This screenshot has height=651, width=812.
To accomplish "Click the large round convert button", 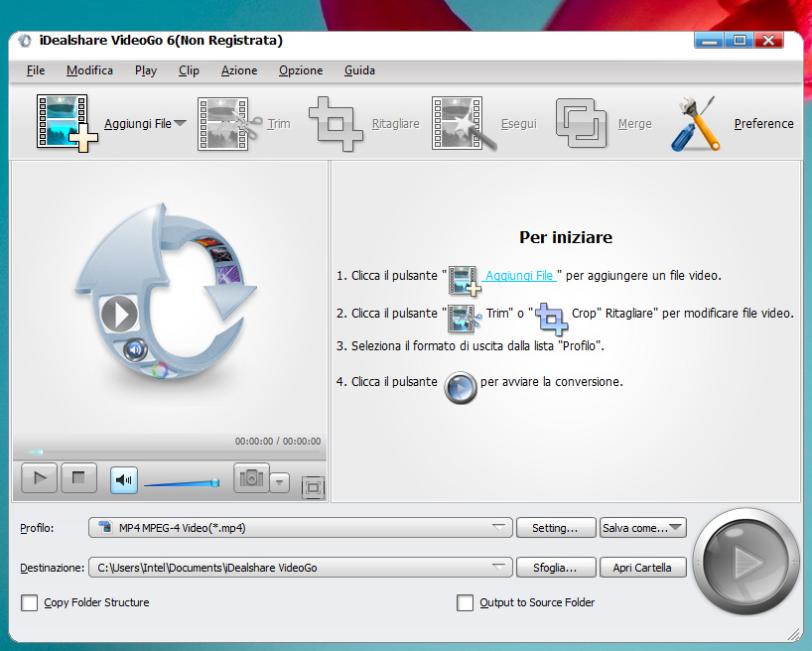I will (x=745, y=565).
